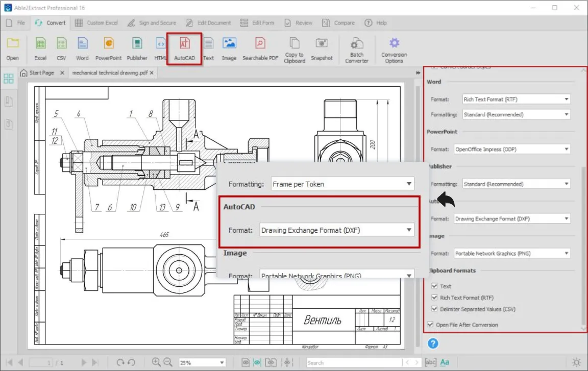Disable Open File After Conversion

point(430,325)
